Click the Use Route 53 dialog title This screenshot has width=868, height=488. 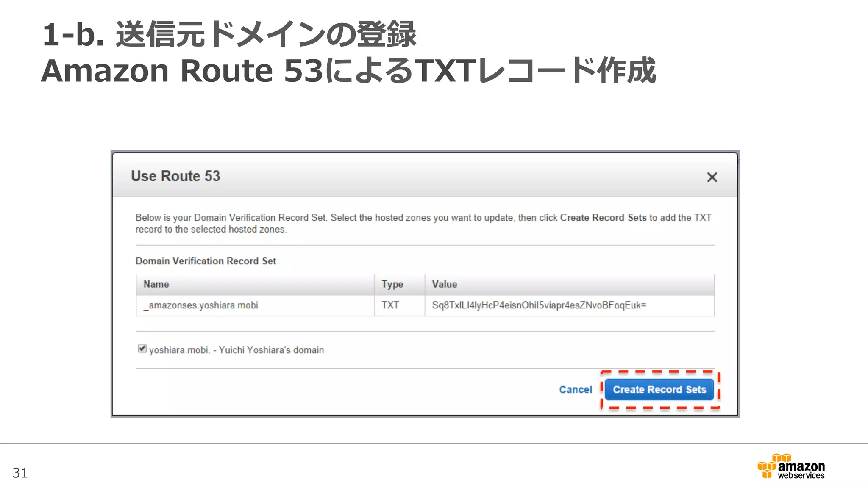(x=175, y=176)
